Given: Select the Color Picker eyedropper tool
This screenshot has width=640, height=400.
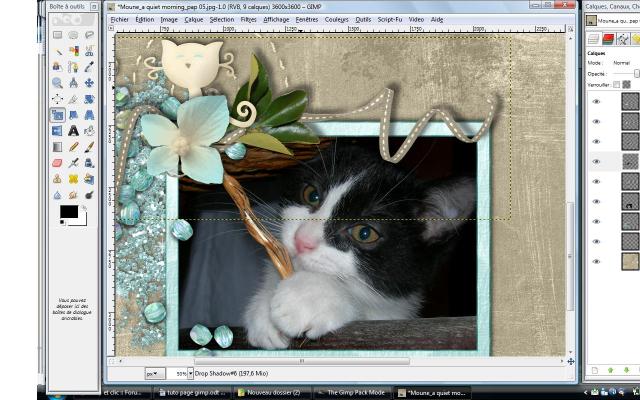Looking at the screenshot, I should pyautogui.click(x=89, y=67).
